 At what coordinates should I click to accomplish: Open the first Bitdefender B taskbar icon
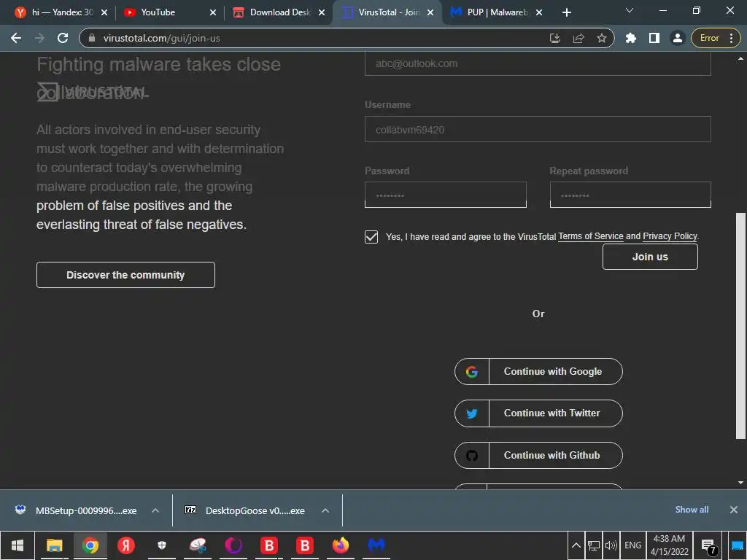pyautogui.click(x=269, y=545)
